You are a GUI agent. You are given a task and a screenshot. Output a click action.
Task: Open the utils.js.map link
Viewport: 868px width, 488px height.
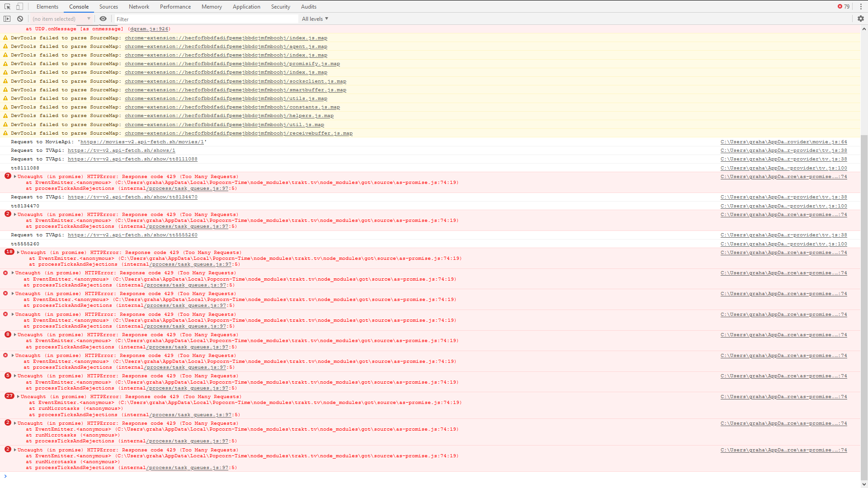[226, 99]
